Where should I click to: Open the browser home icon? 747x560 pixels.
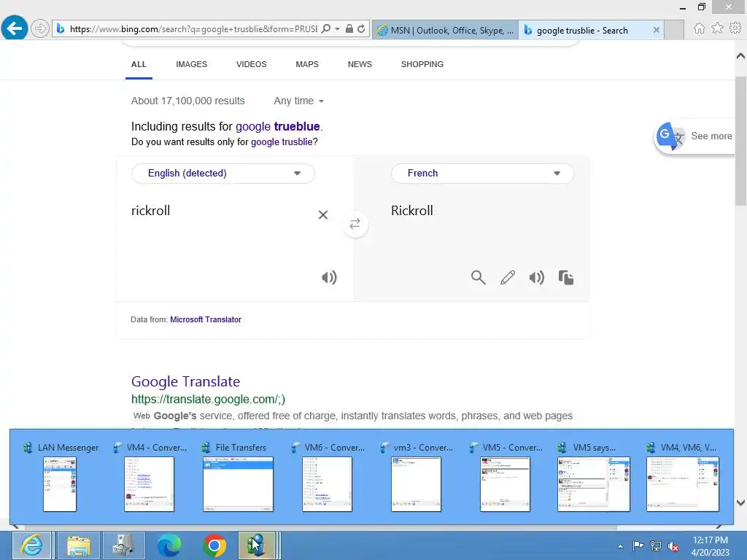pos(700,28)
